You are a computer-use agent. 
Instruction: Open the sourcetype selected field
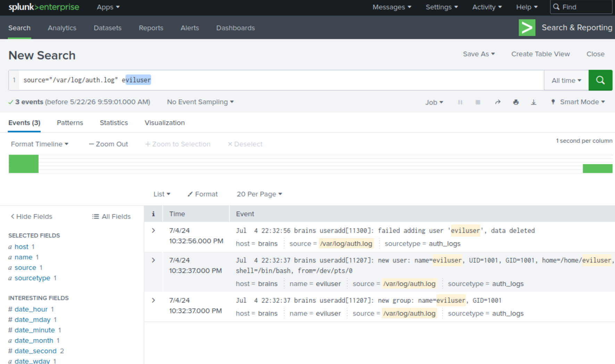pyautogui.click(x=32, y=278)
